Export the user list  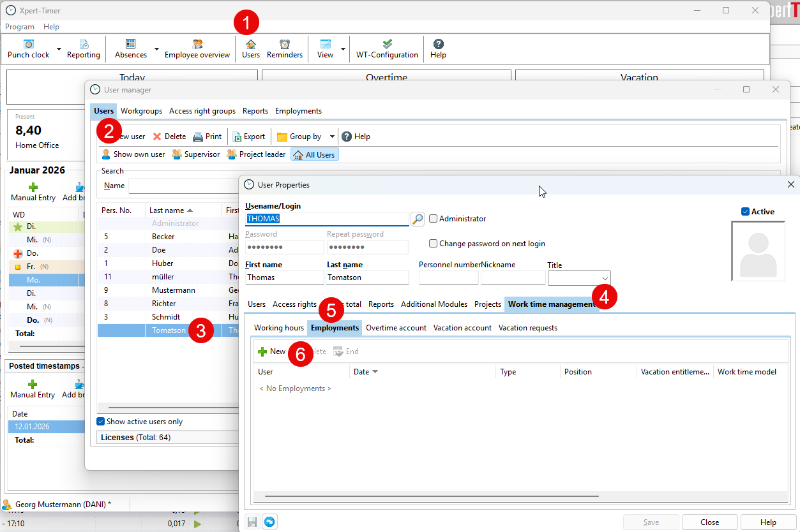click(x=248, y=137)
